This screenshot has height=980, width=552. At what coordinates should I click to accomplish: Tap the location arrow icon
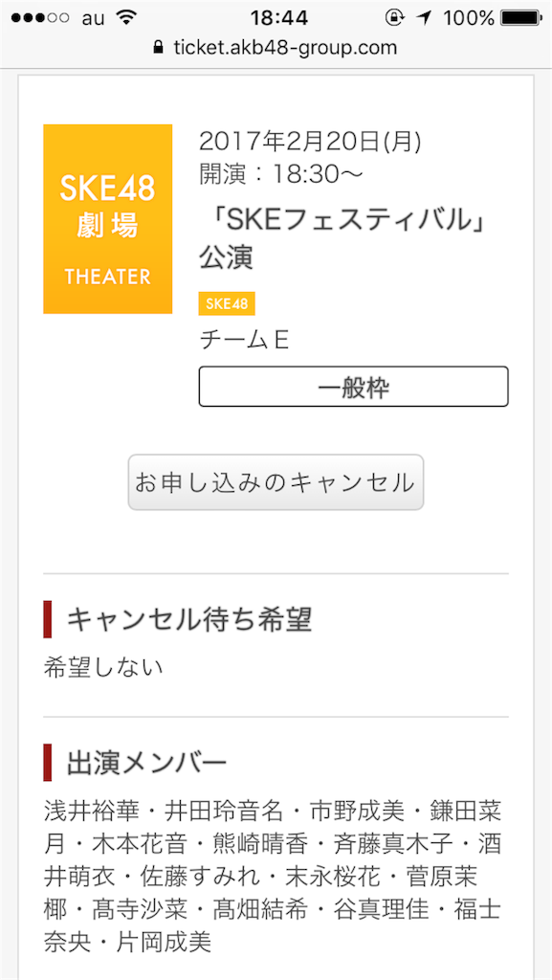click(x=426, y=18)
